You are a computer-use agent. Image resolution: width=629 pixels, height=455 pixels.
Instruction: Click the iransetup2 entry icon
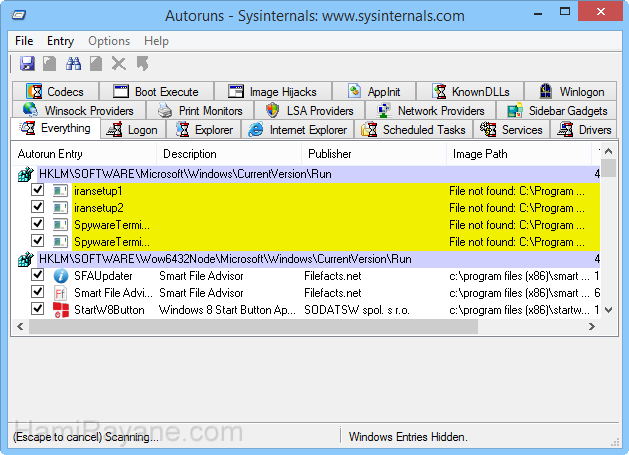tap(60, 208)
